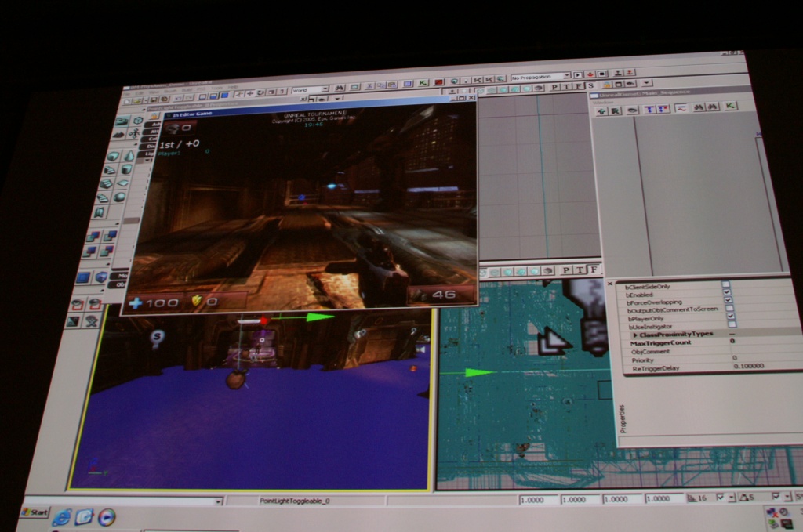Select the Sphere brush builder icon
This screenshot has width=803, height=532.
(120, 197)
